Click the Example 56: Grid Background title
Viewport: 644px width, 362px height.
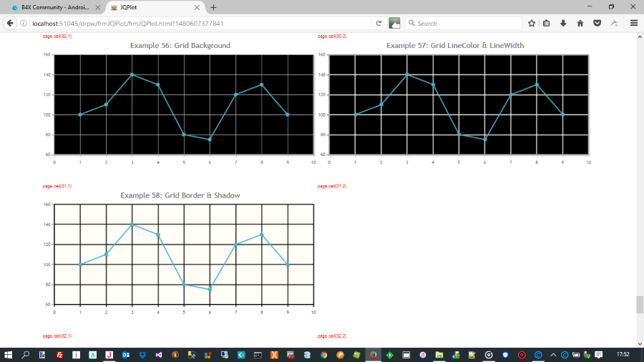[x=180, y=46]
